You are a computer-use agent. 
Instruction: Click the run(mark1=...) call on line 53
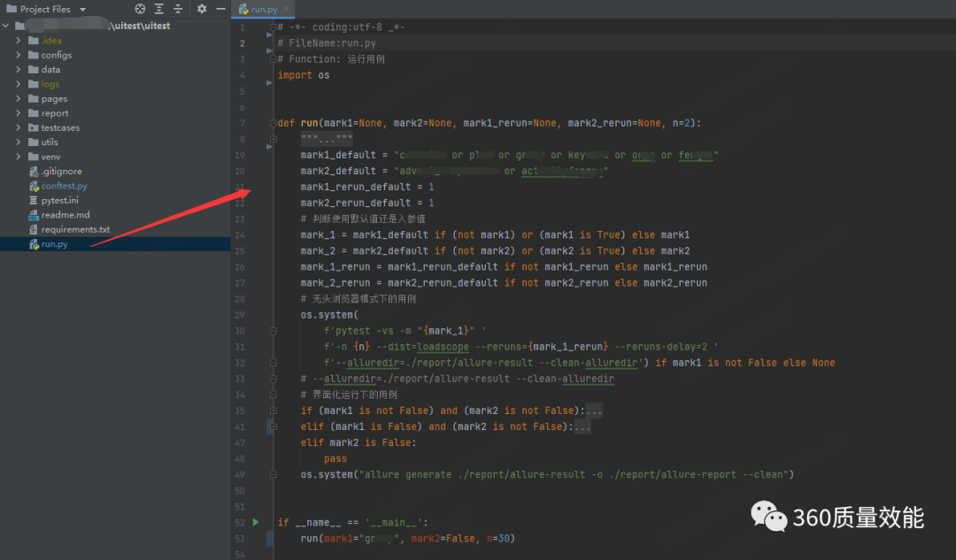point(408,538)
